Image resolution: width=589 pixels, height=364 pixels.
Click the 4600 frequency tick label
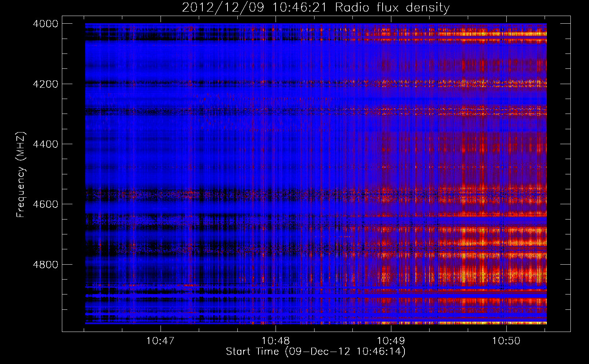(x=46, y=204)
